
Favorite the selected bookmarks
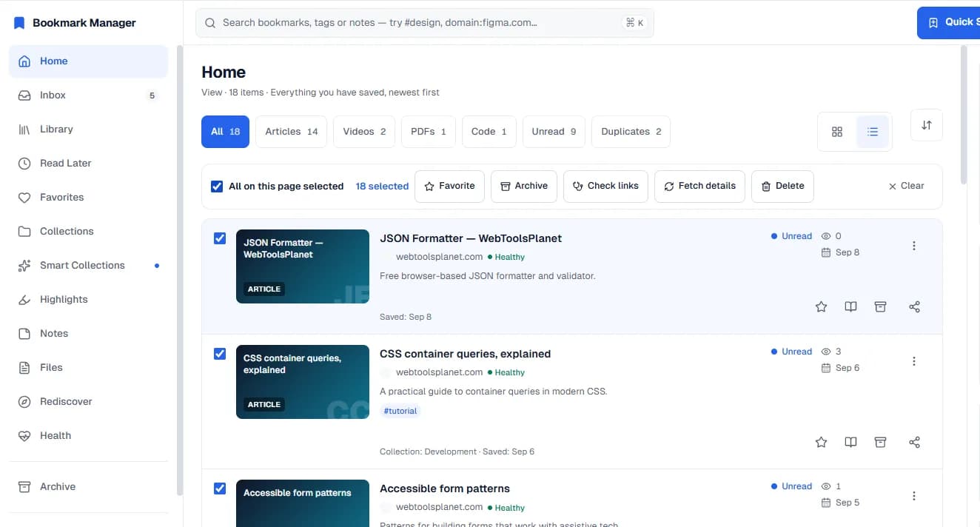(x=449, y=187)
